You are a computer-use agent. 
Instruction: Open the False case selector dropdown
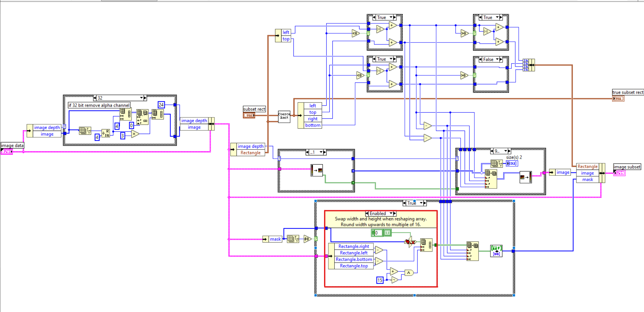497,59
